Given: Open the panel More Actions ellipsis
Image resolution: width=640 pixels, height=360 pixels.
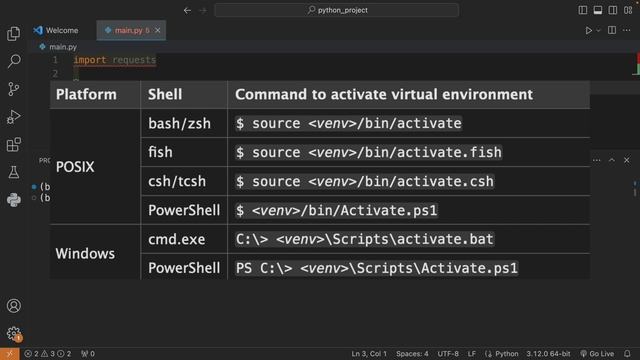Looking at the screenshot, I should 596,160.
